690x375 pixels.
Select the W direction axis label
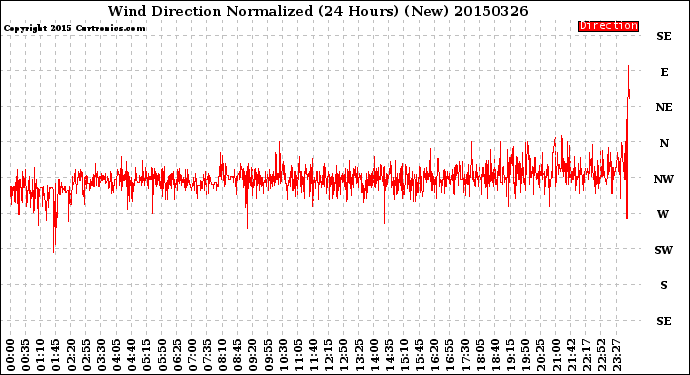coord(663,214)
